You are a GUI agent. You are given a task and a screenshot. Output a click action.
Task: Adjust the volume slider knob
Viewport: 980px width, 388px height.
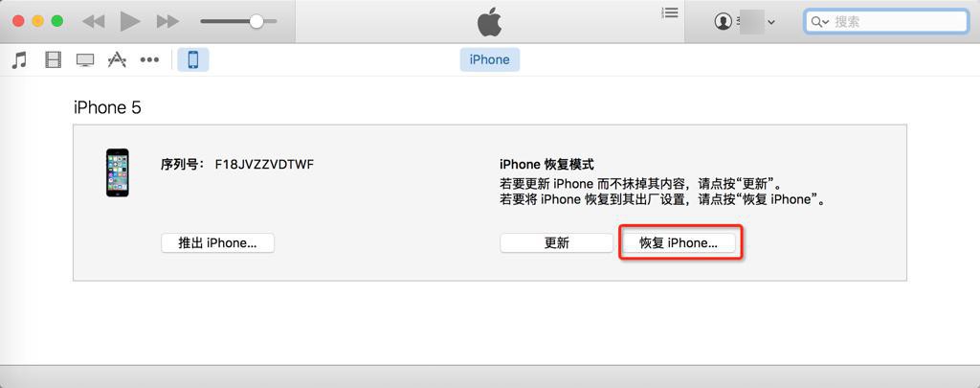click(256, 21)
